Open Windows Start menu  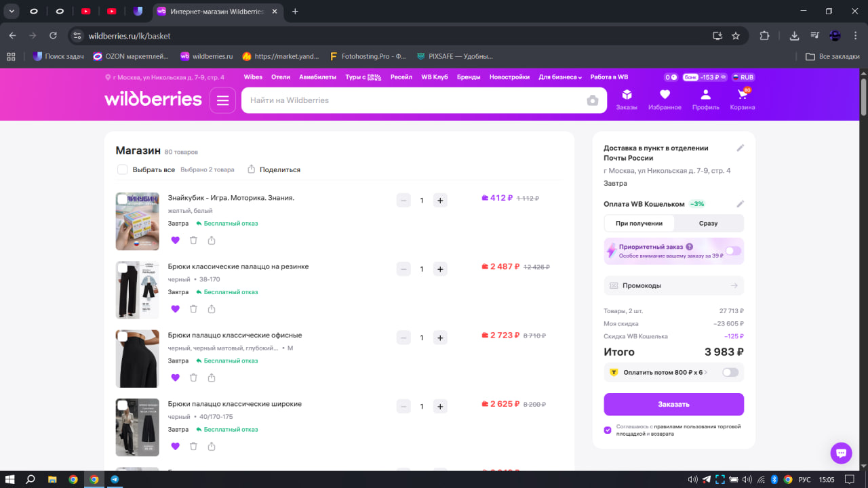coord(10,479)
